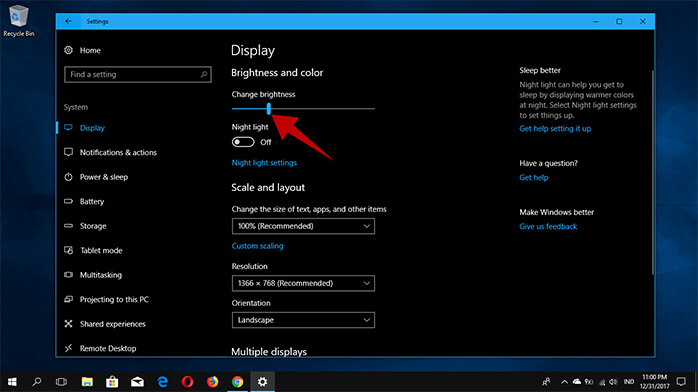Open the Recycle Bin desktop icon
698x392 pixels.
[x=18, y=21]
